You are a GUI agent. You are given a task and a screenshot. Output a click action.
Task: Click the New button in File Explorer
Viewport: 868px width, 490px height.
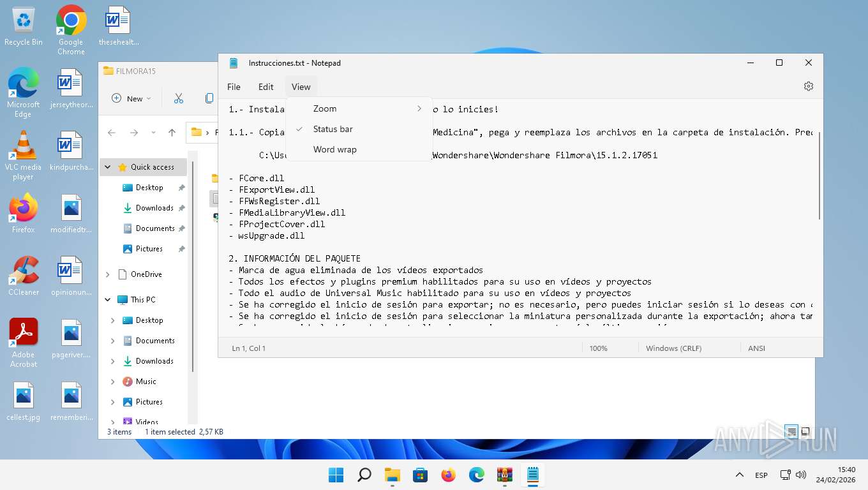point(131,98)
